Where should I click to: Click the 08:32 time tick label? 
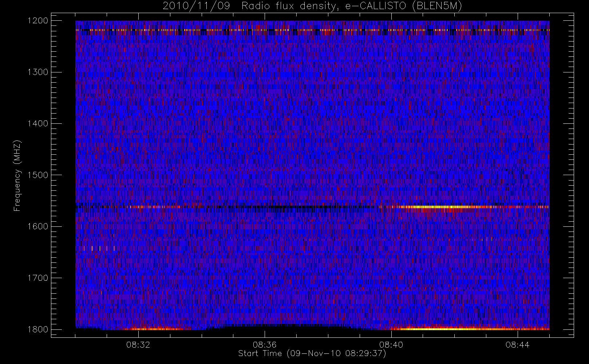pos(138,345)
